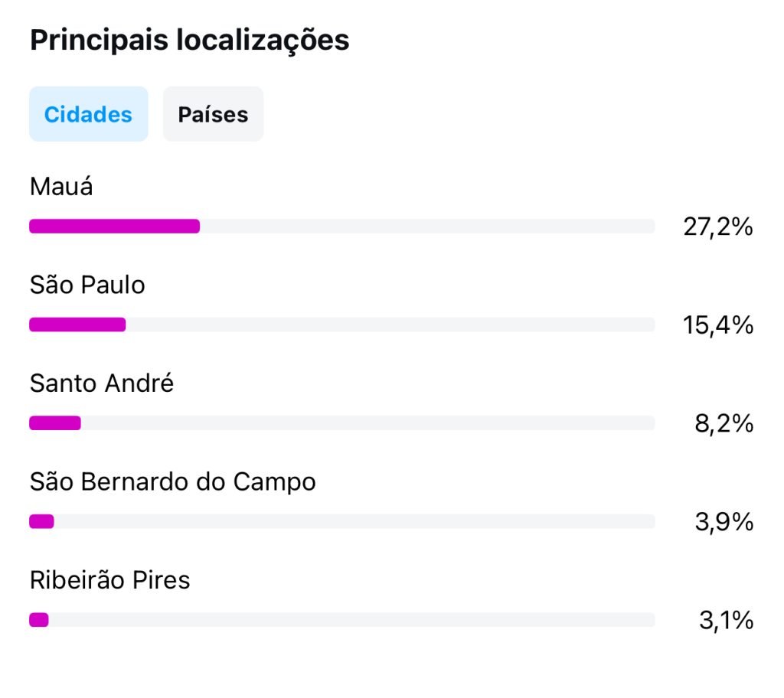Screen dimensions: 784x698
Task: Click the 27,2% value for Mauá
Action: pos(718,227)
